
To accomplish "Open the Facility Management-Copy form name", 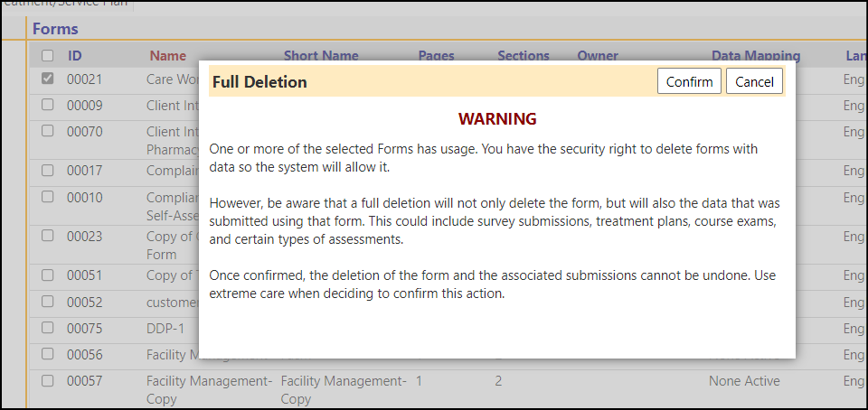I will point(209,389).
